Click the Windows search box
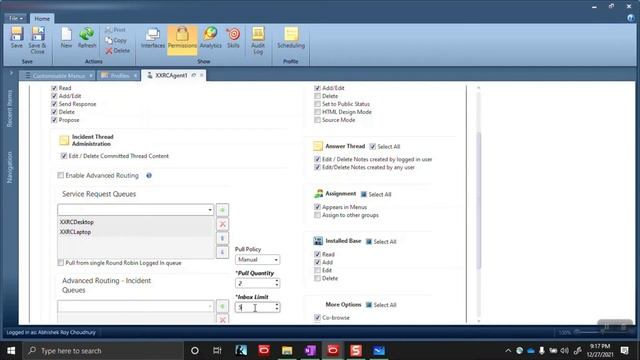Viewport: 640px width, 360px height. (104, 351)
